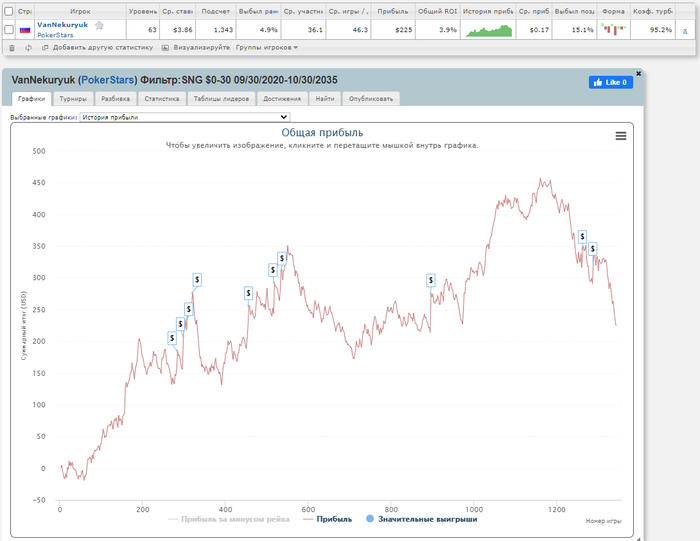700x541 pixels.
Task: Open the Турниры tab
Action: click(73, 99)
